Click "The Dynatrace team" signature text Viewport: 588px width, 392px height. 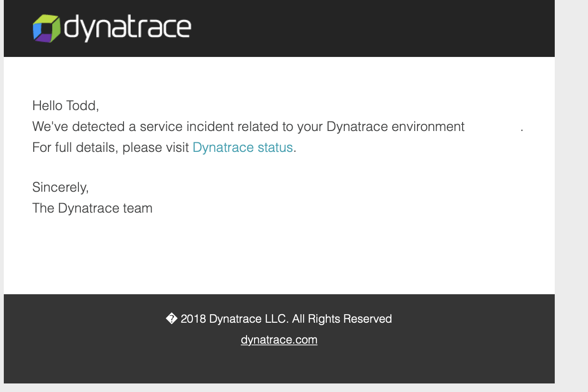pos(92,208)
